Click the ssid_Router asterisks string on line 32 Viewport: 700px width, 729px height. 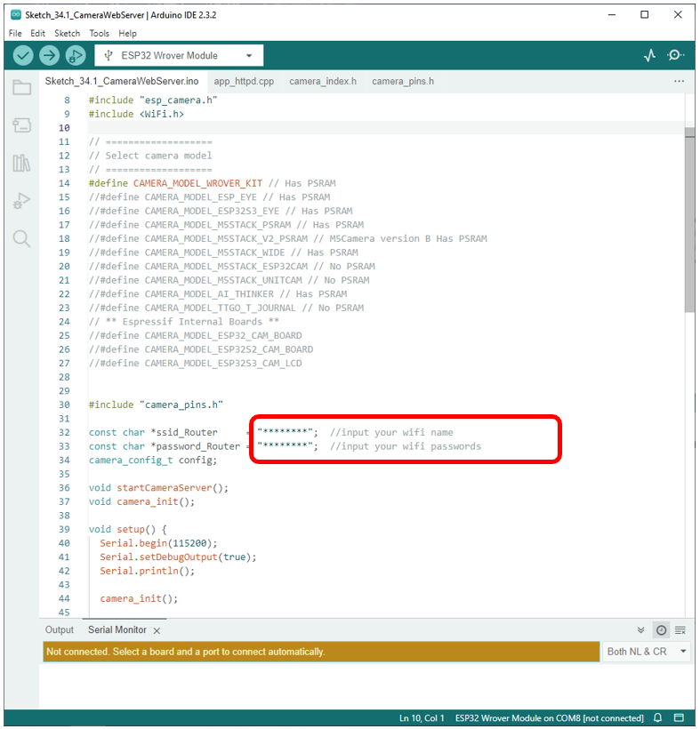(x=285, y=432)
